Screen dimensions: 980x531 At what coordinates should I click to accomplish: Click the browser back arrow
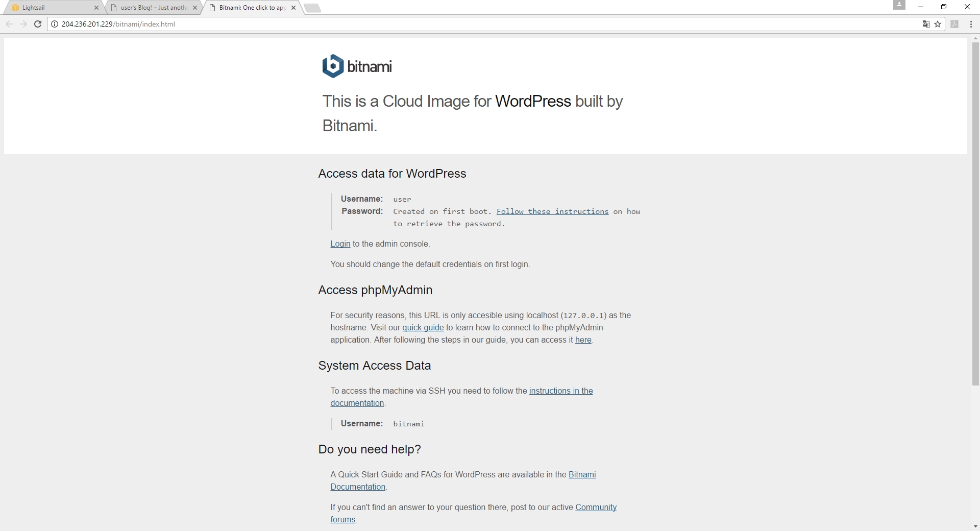(x=9, y=24)
